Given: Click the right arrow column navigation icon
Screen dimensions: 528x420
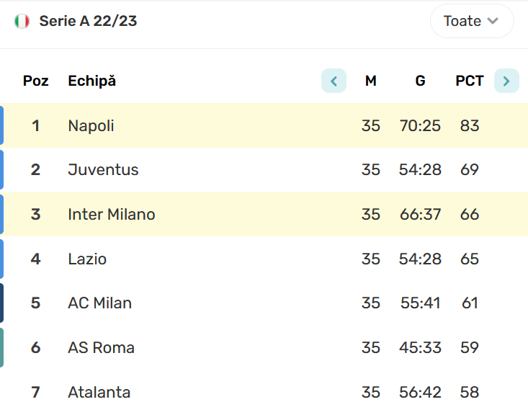Looking at the screenshot, I should point(506,81).
